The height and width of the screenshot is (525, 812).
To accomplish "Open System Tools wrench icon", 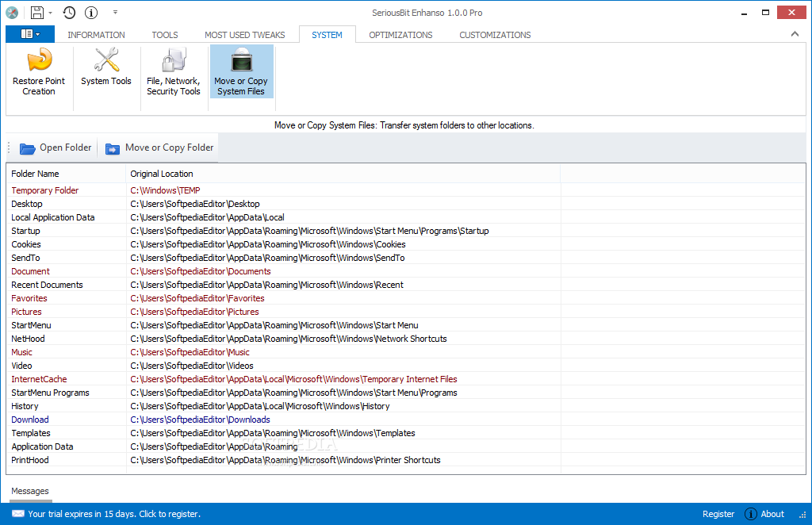I will click(106, 60).
